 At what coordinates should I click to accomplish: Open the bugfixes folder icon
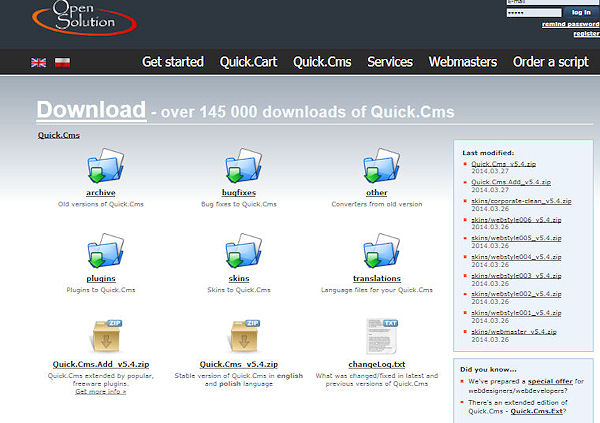[x=243, y=165]
